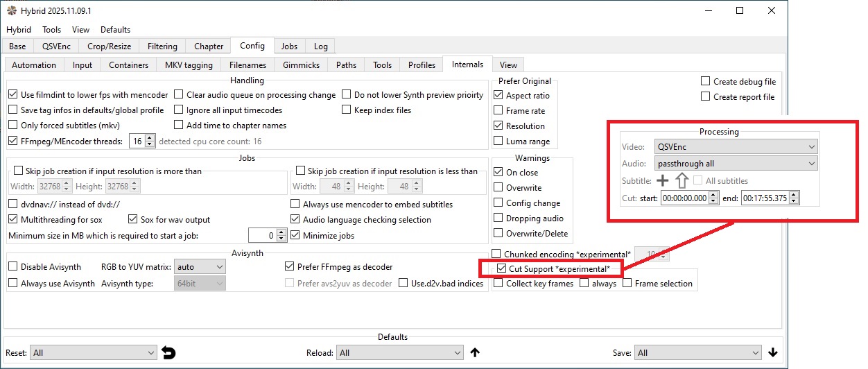This screenshot has height=369, width=868.
Task: Click the Reload defaults up arrow icon
Action: pyautogui.click(x=475, y=352)
